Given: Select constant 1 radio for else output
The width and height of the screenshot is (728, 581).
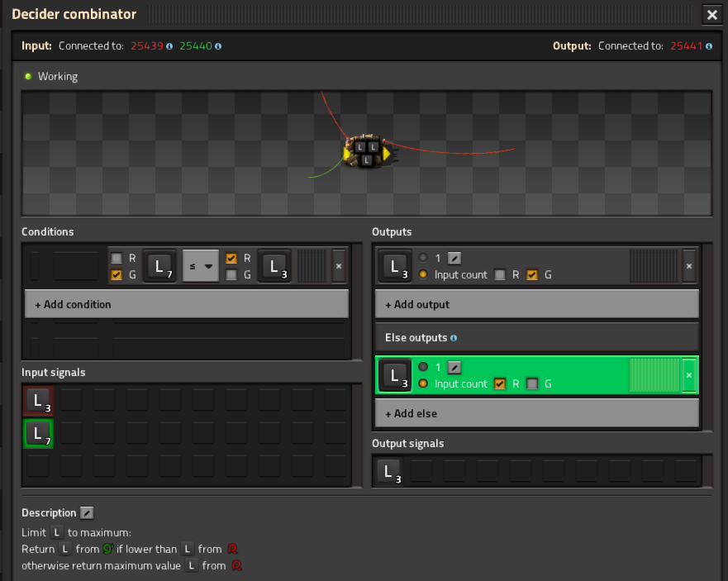Looking at the screenshot, I should (x=423, y=367).
